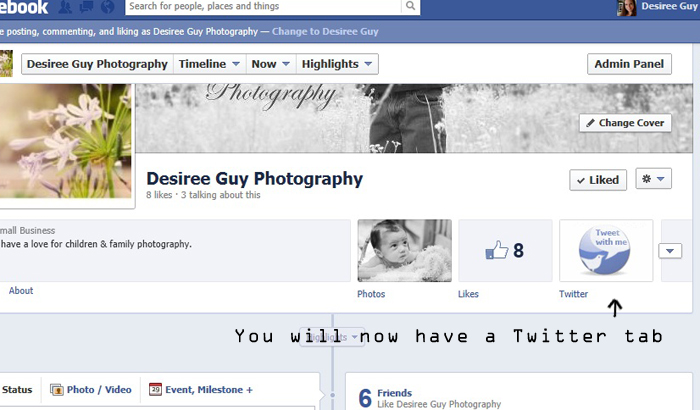Select Event, Milestone + composer tab
The width and height of the screenshot is (700, 410).
pos(201,390)
